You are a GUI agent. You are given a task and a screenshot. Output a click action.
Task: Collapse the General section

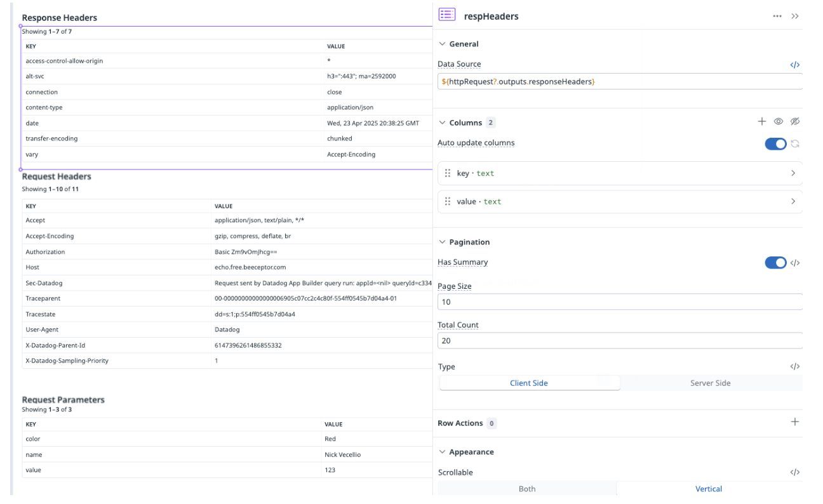tap(443, 44)
